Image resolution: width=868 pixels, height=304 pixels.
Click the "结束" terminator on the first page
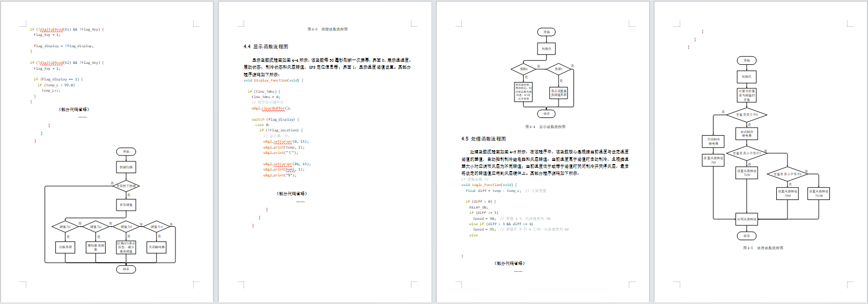tap(126, 269)
